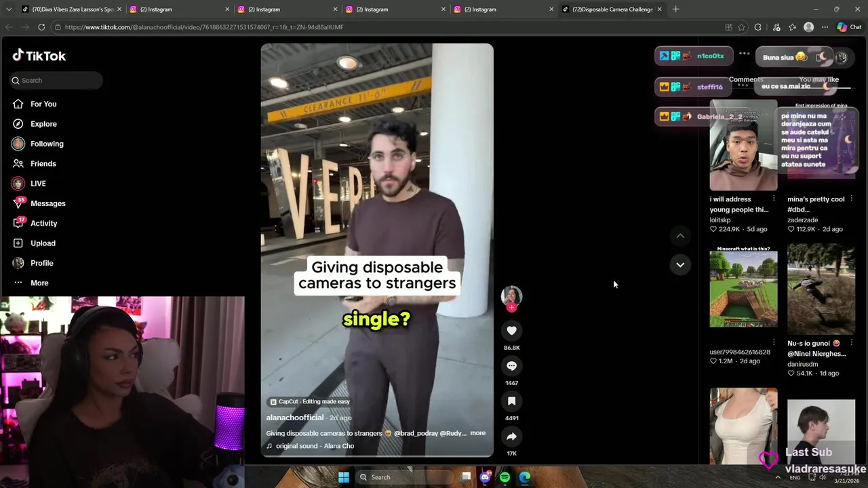Open 'i will address young people' video thumbnail
868x488 pixels.
(743, 146)
